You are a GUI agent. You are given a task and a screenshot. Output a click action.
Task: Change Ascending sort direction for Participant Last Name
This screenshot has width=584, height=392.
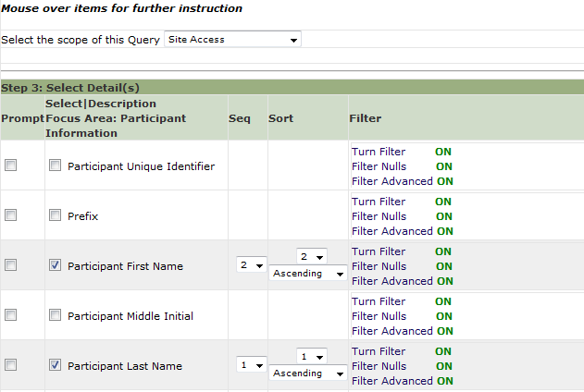308,373
